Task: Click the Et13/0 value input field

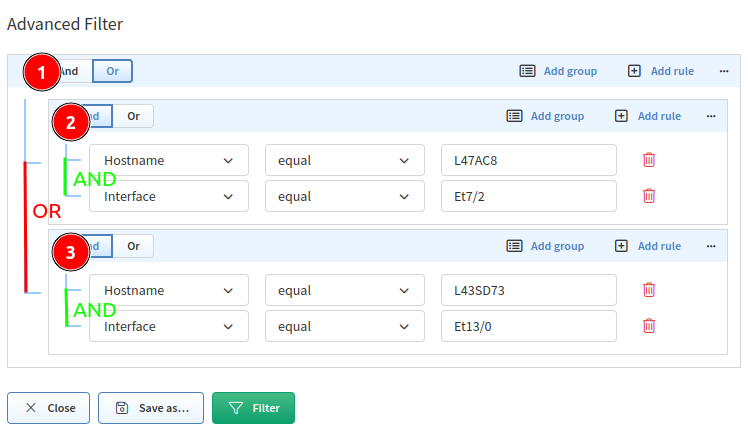Action: 529,326
